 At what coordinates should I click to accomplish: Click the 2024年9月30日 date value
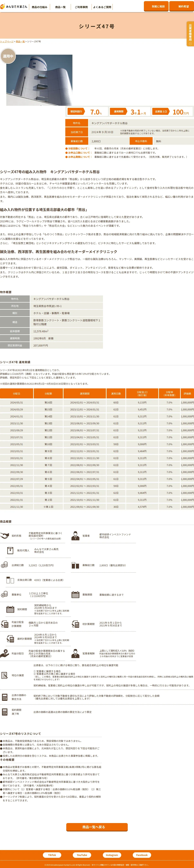click(102, 132)
